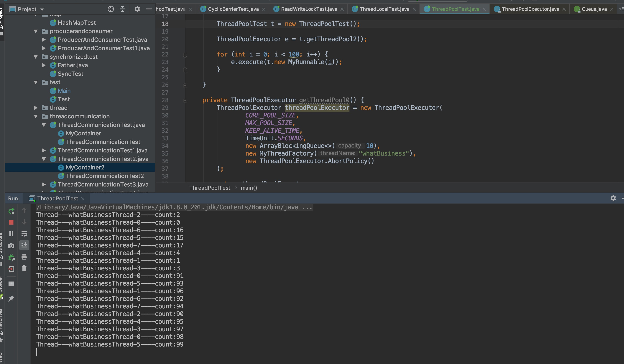This screenshot has height=364, width=624.
Task: Open the Project view dropdown
Action: [42, 9]
